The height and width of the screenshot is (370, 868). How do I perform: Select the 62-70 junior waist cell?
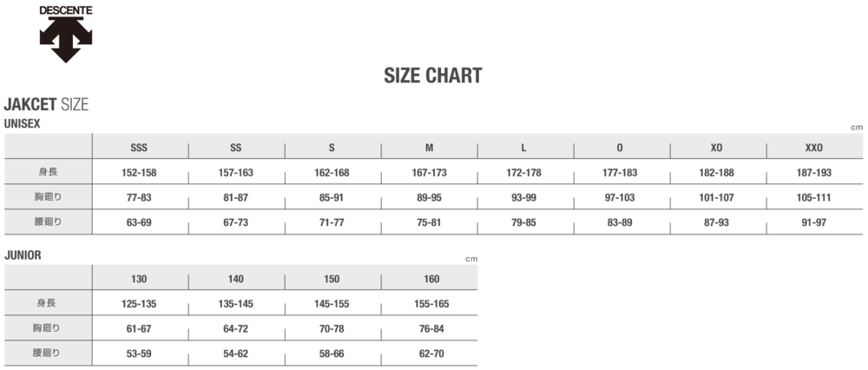[429, 353]
